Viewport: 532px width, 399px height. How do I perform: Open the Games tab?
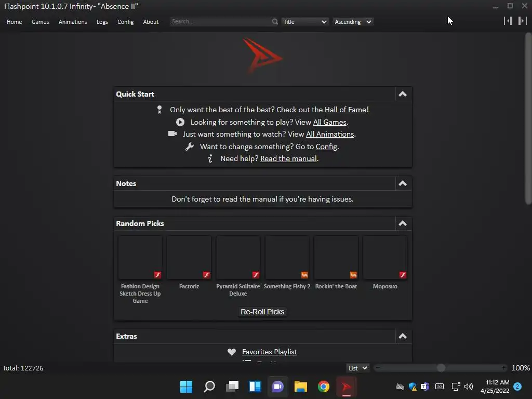point(41,22)
